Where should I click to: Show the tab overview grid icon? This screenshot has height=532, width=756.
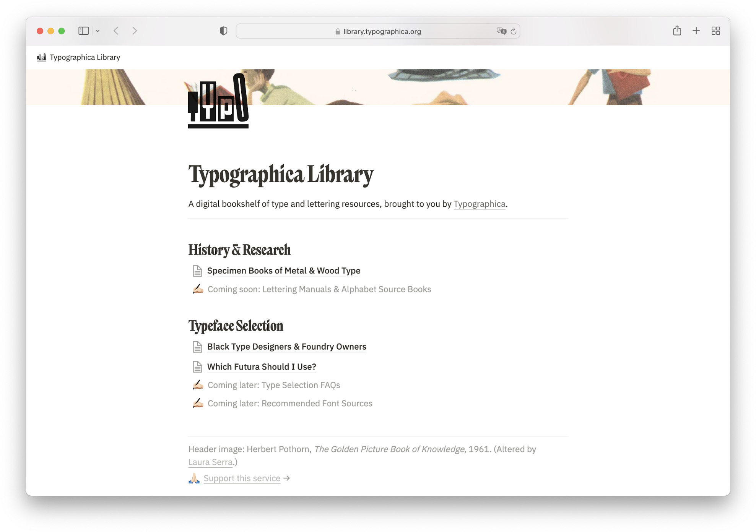coord(716,31)
